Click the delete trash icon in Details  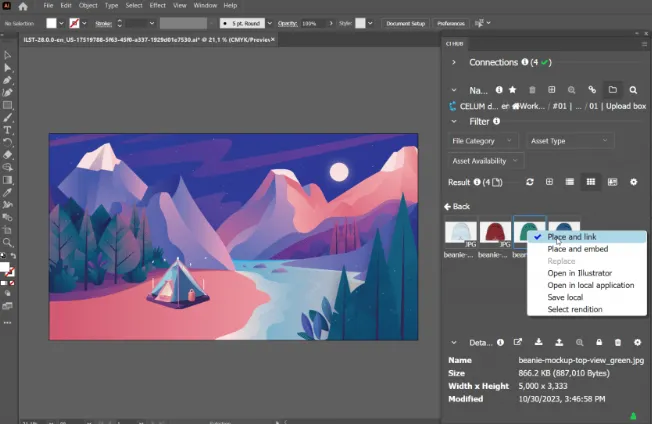coord(618,342)
